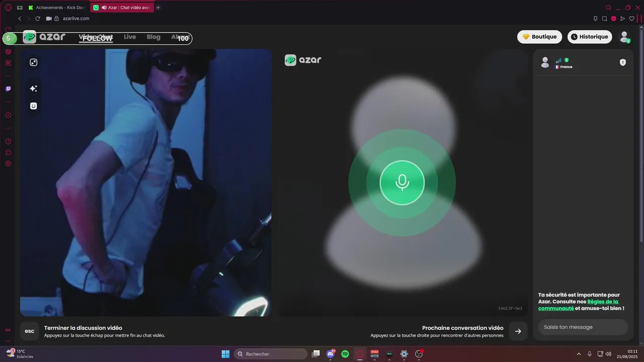This screenshot has width=644, height=362.
Task: Open the settings gear icon in Opera sidebar
Action: [8, 163]
